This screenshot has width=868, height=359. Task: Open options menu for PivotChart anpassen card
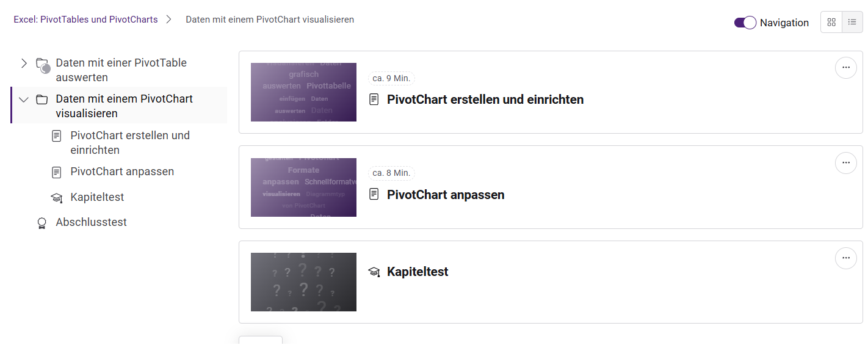845,163
